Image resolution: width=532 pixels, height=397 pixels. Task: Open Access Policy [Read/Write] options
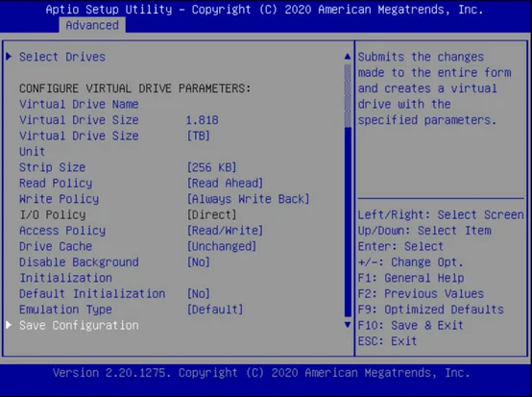225,231
